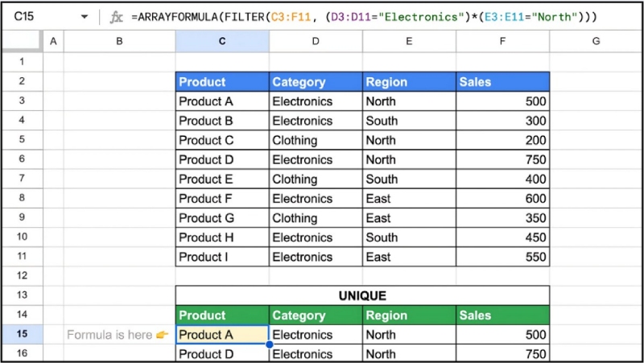The height and width of the screenshot is (363, 644).
Task: Select column C header
Action: pyautogui.click(x=222, y=41)
